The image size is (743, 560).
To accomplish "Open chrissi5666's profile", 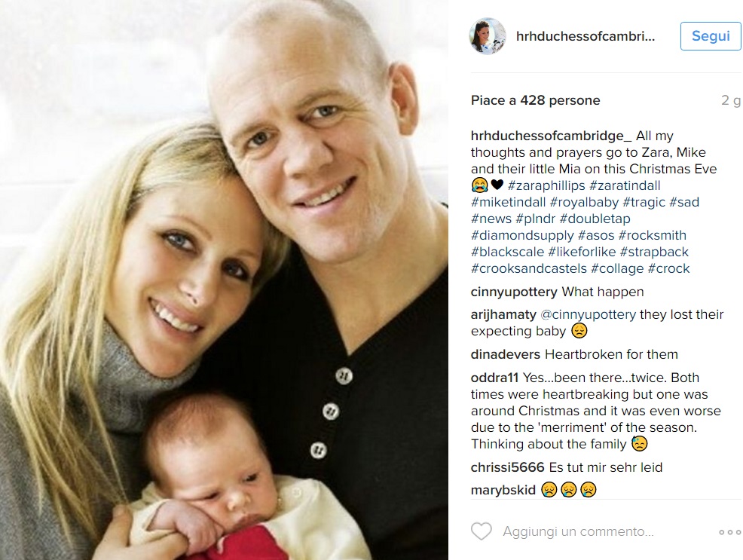I will coord(507,467).
